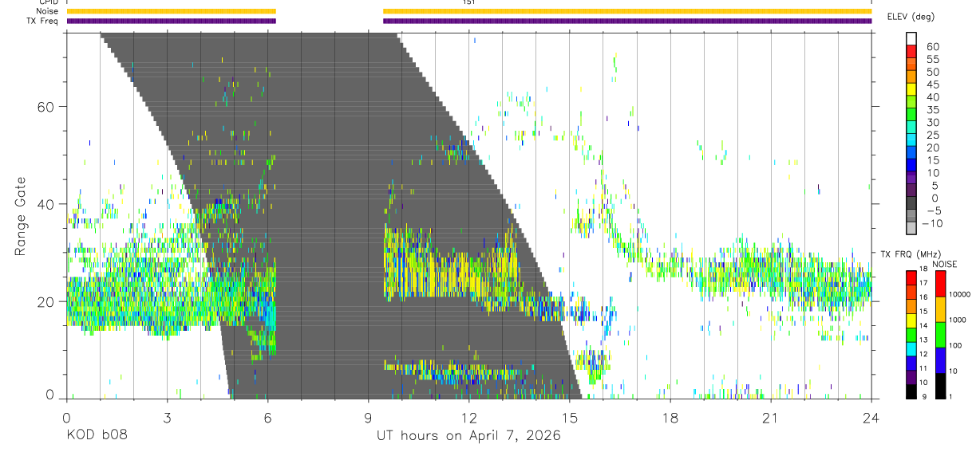
Task: Click the '12' tick on the UT hours axis
Action: pyautogui.click(x=469, y=417)
